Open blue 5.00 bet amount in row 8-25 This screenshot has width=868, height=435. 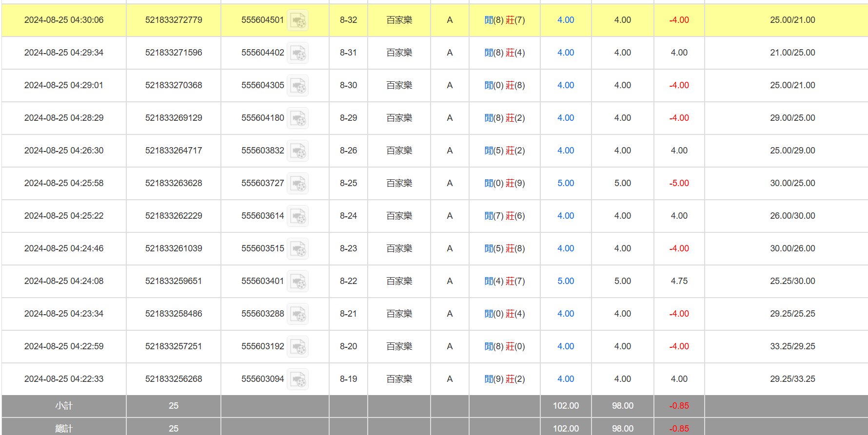tap(566, 183)
